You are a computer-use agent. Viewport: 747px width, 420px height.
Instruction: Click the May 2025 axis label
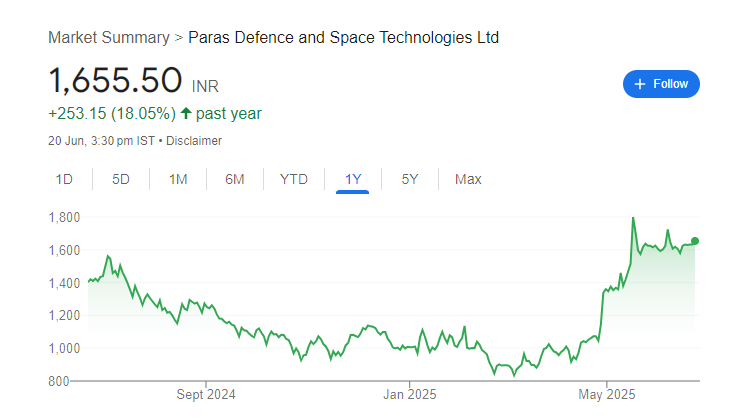(606, 394)
